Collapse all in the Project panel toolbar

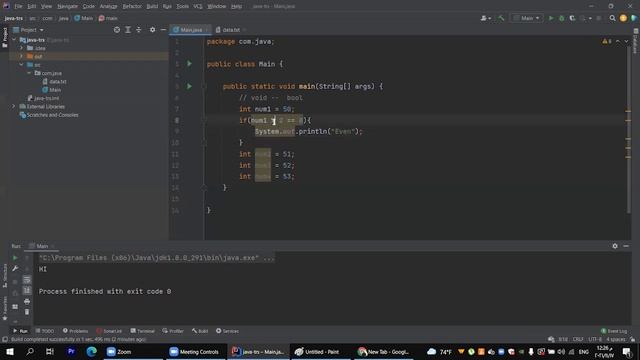pos(139,30)
